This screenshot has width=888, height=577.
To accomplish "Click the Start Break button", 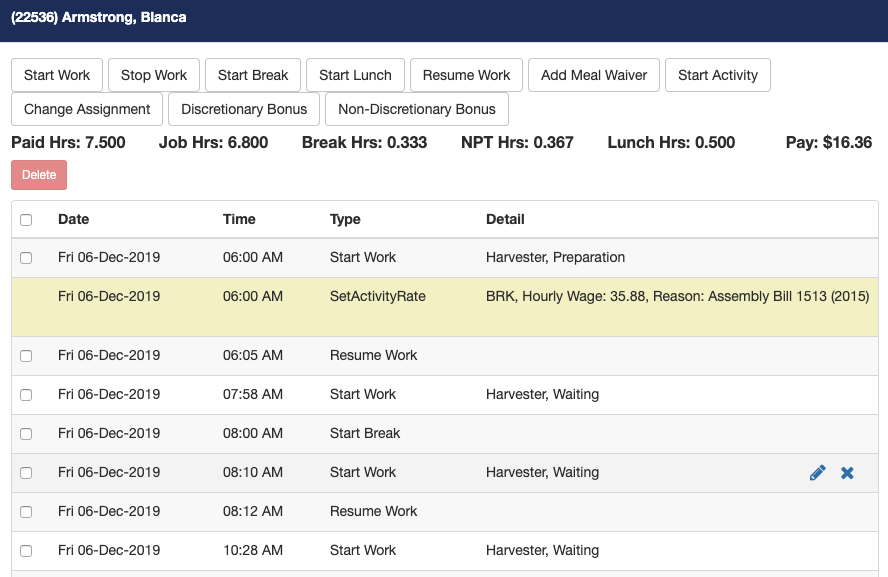I will 253,75.
